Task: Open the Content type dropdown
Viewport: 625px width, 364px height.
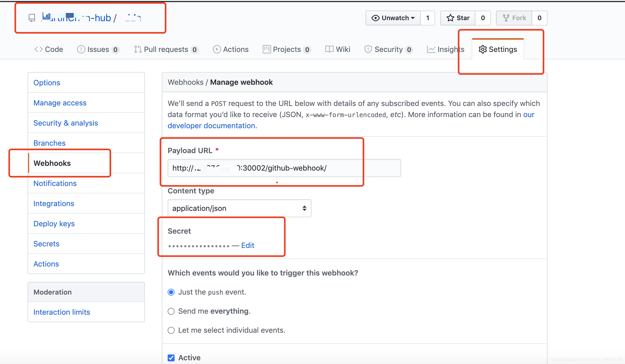Action: 239,208
